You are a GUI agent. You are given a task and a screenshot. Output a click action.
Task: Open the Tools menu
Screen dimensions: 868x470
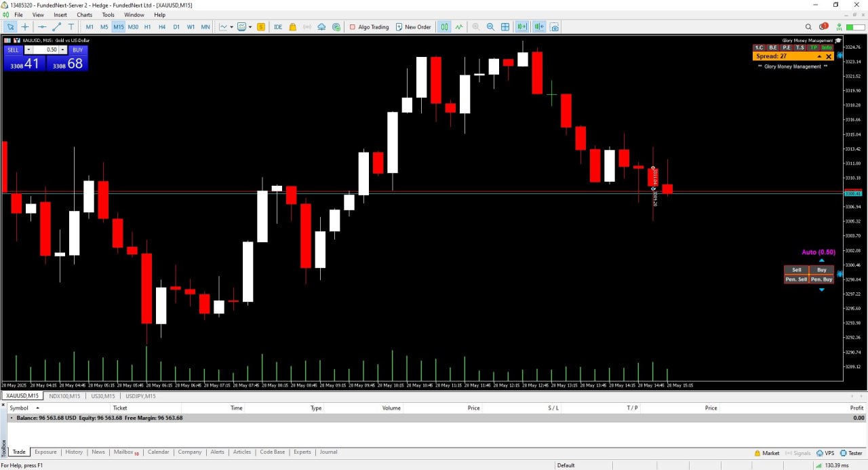pos(108,15)
